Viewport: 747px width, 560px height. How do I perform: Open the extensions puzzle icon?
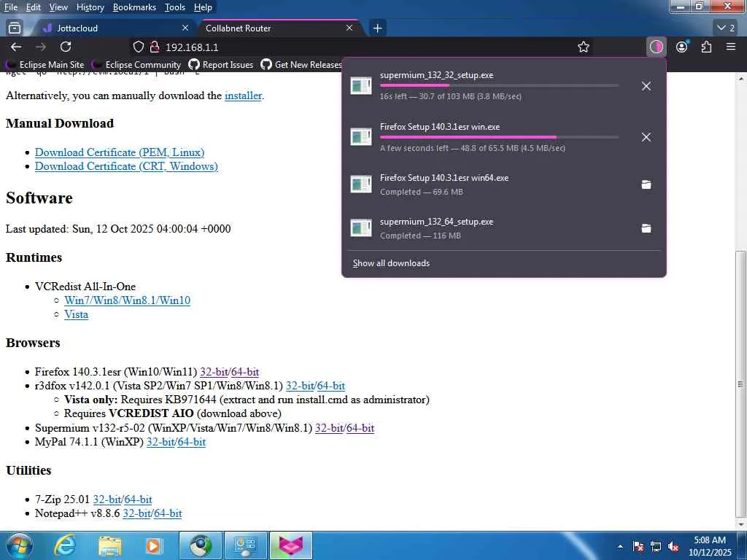(706, 47)
